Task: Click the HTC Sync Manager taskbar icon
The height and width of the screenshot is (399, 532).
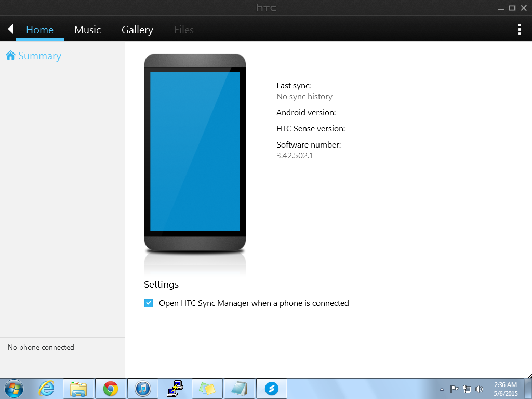Action: click(272, 389)
